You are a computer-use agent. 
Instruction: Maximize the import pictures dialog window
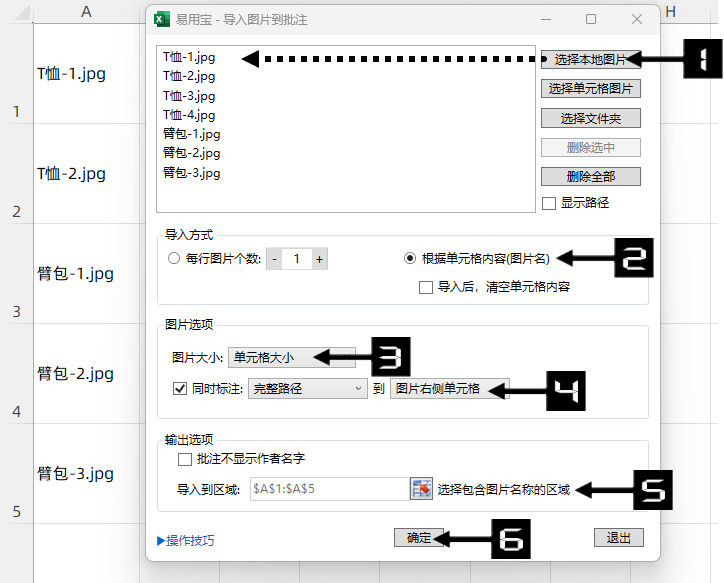tap(591, 19)
